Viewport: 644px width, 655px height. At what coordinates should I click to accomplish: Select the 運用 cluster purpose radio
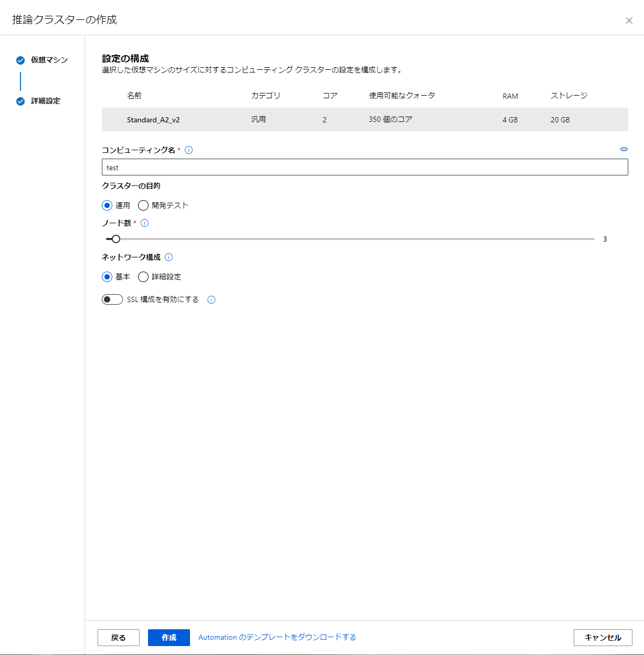tap(107, 205)
